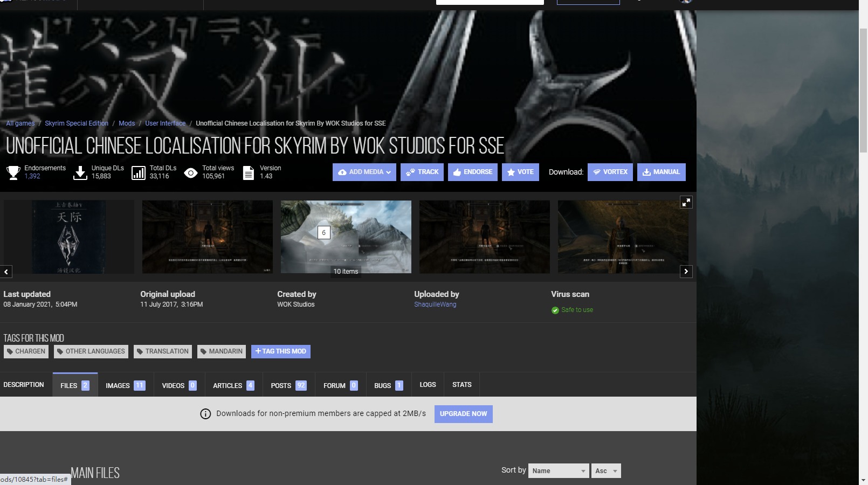
Task: Click the '11 July 2017, 3:16PM' date
Action: (171, 304)
